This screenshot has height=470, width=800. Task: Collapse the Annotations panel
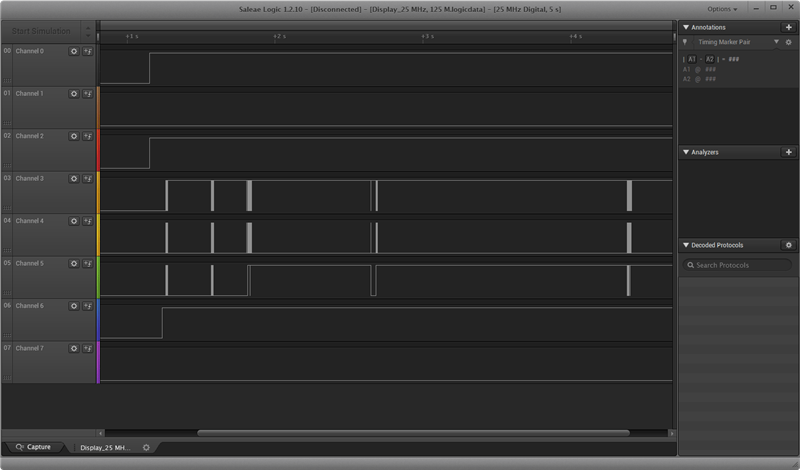(686, 27)
